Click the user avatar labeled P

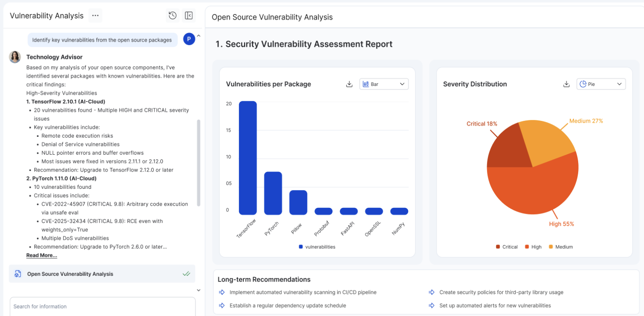[x=189, y=39]
